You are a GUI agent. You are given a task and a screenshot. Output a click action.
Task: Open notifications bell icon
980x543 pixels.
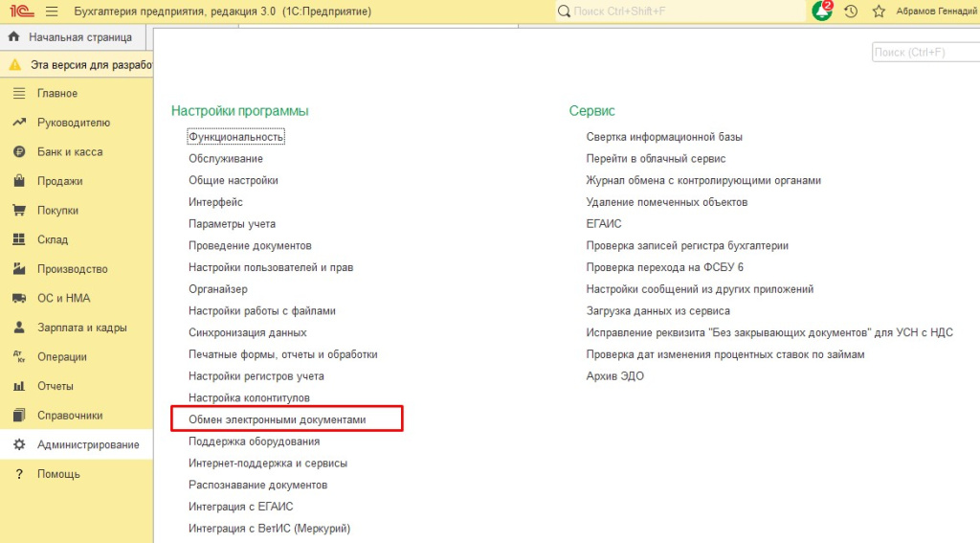822,11
